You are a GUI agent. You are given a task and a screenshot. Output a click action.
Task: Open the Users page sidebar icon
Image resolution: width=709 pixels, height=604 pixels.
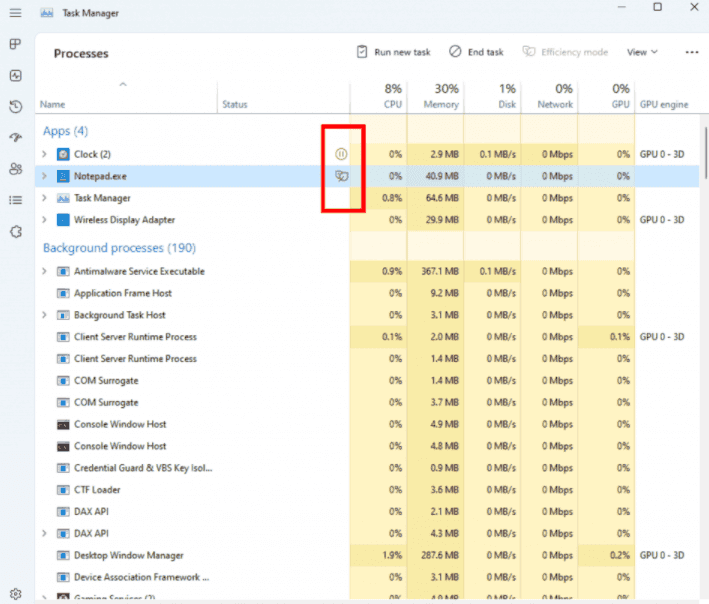click(x=15, y=169)
